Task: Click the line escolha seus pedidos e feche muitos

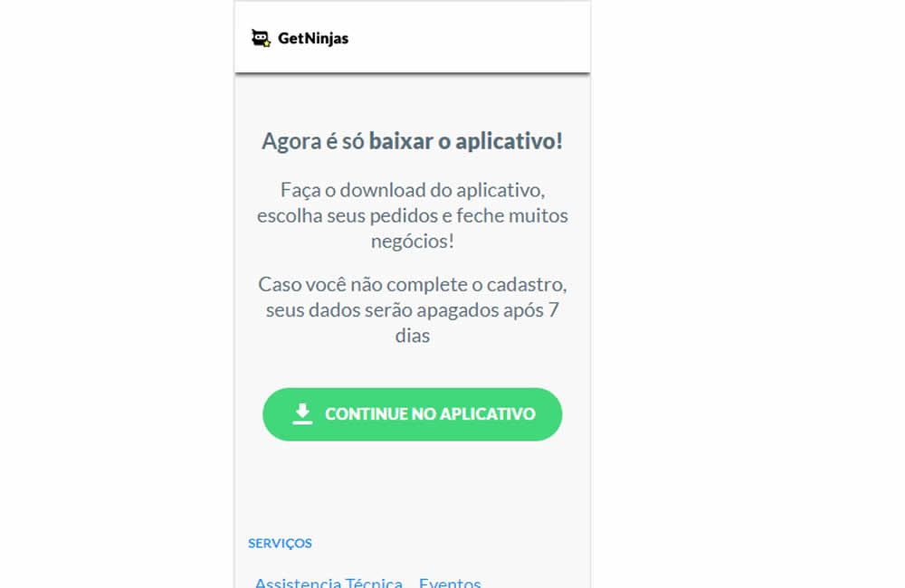Action: click(x=413, y=215)
